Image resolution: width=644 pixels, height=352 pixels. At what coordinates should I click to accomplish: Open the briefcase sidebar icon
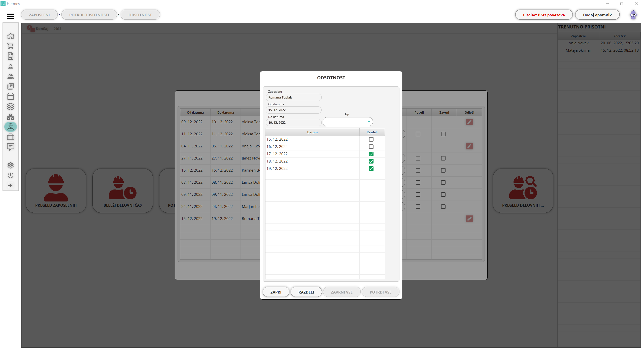point(11,137)
